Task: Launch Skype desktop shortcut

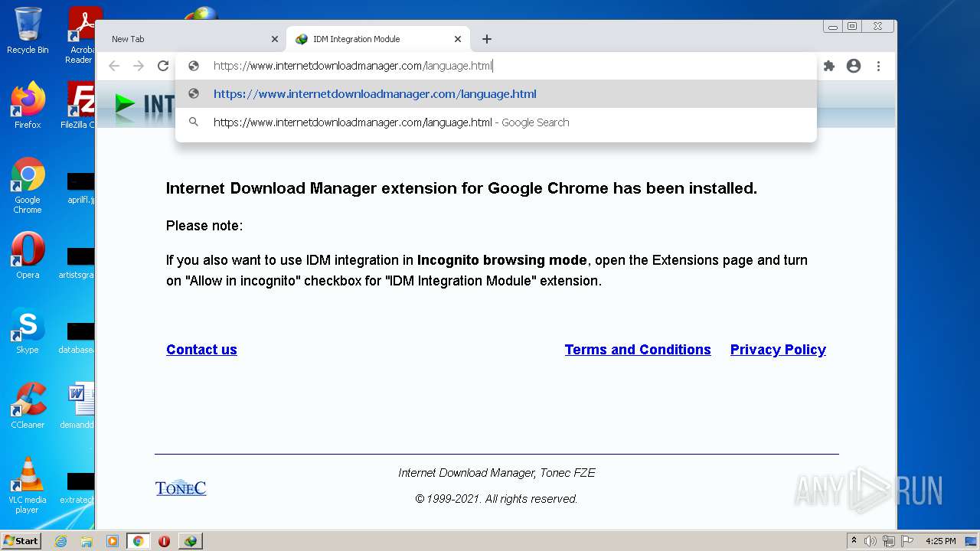Action: (28, 331)
